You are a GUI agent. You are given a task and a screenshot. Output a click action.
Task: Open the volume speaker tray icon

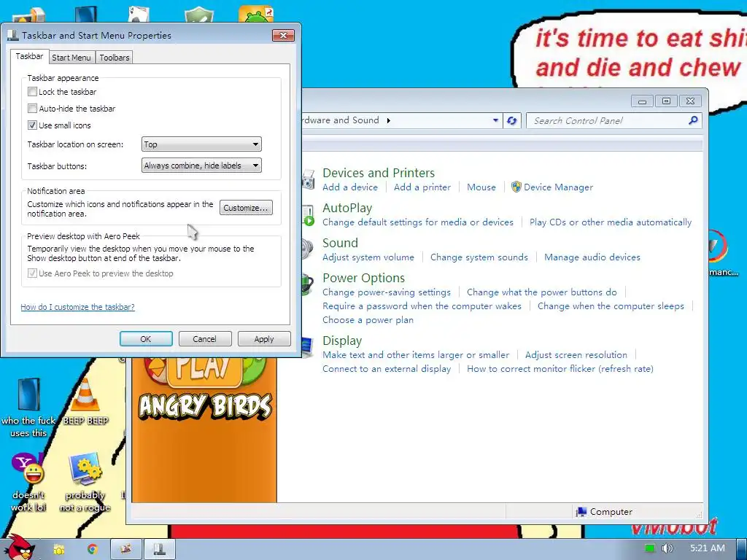pos(667,548)
